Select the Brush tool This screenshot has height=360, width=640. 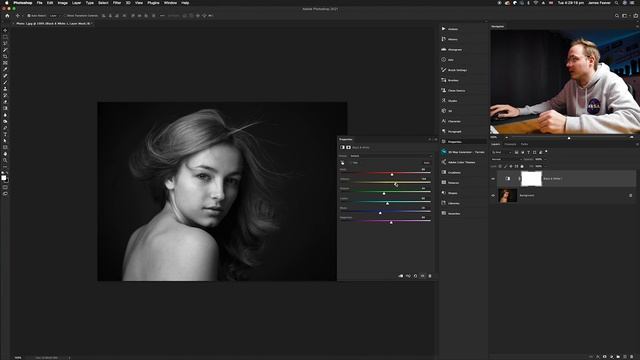[5, 82]
